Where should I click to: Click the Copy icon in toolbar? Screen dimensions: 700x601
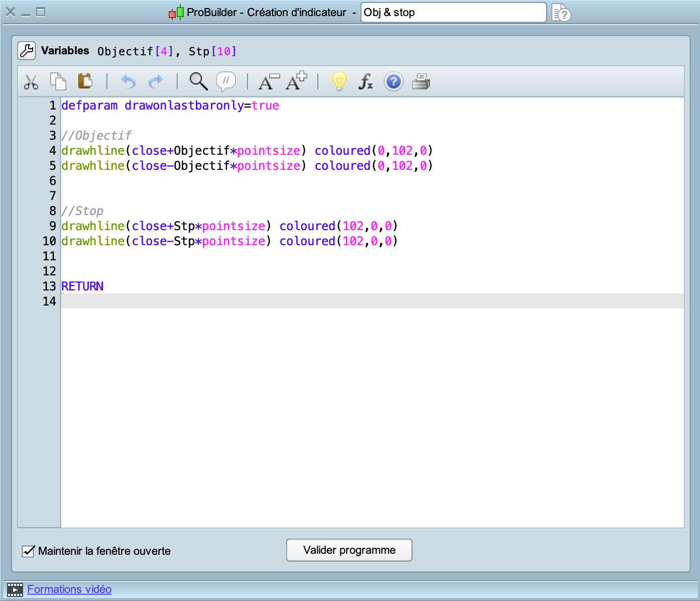tap(58, 81)
